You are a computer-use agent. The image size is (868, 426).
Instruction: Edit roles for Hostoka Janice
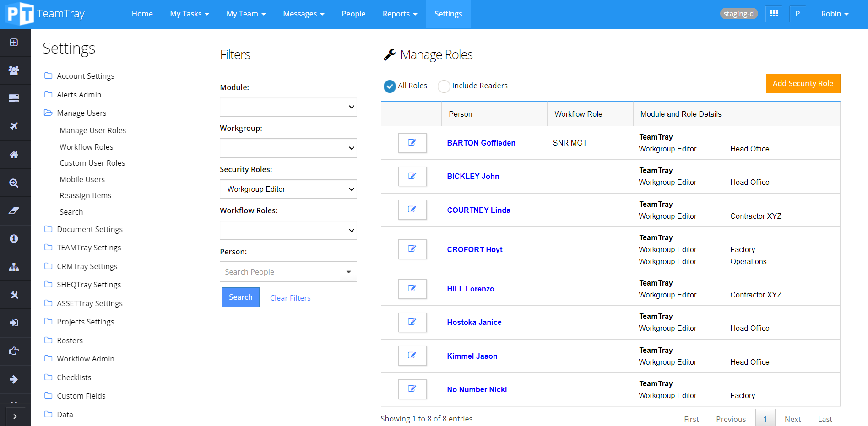[412, 322]
